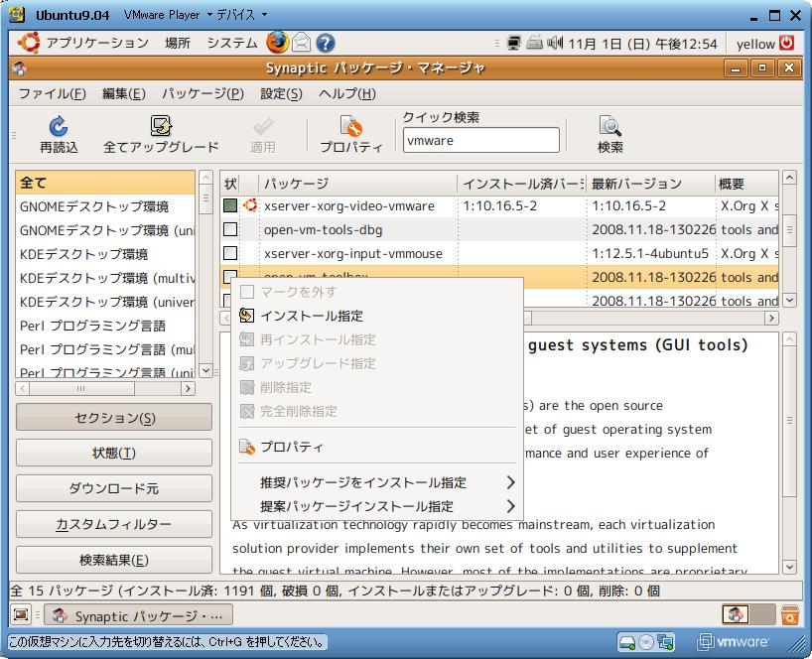
Task: Click the 検索結果(E) button
Action: click(114, 560)
